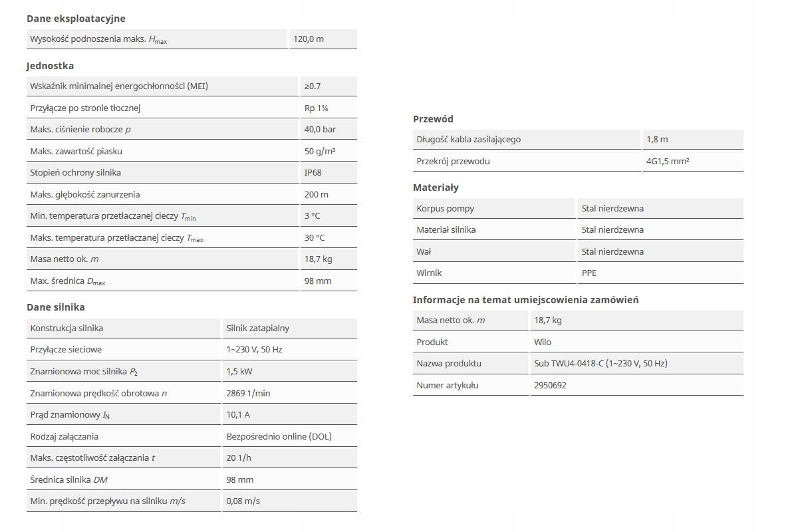This screenshot has width=798, height=532.
Task: Click the 'Materiały' section heading
Action: pos(436,188)
